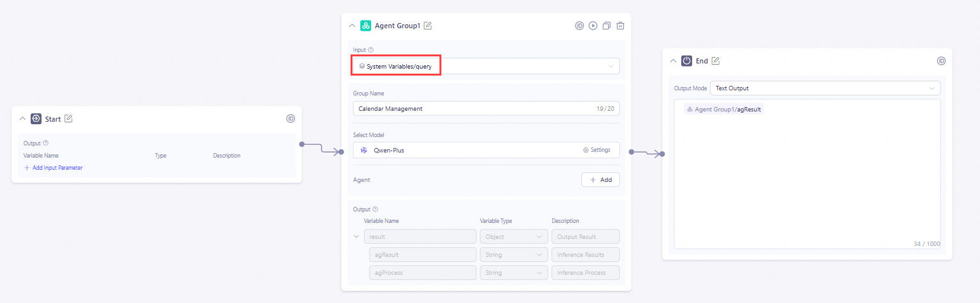Click the Group Name field

click(486, 109)
